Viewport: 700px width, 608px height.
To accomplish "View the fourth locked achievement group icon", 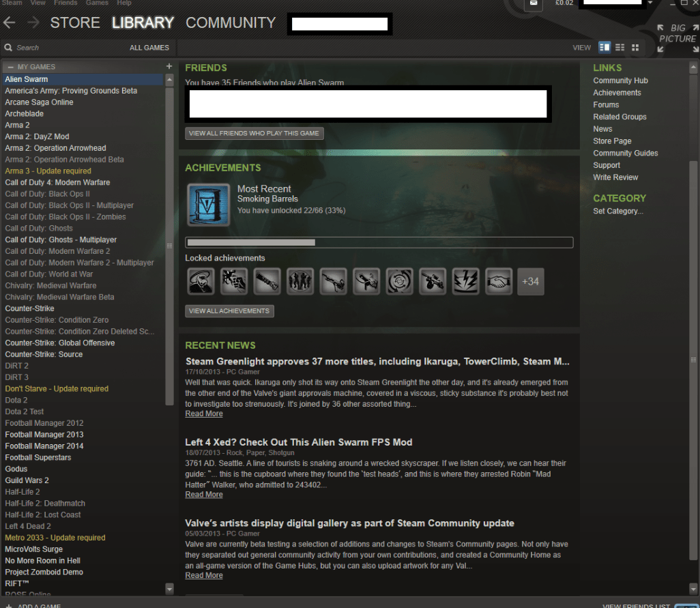I will point(300,282).
